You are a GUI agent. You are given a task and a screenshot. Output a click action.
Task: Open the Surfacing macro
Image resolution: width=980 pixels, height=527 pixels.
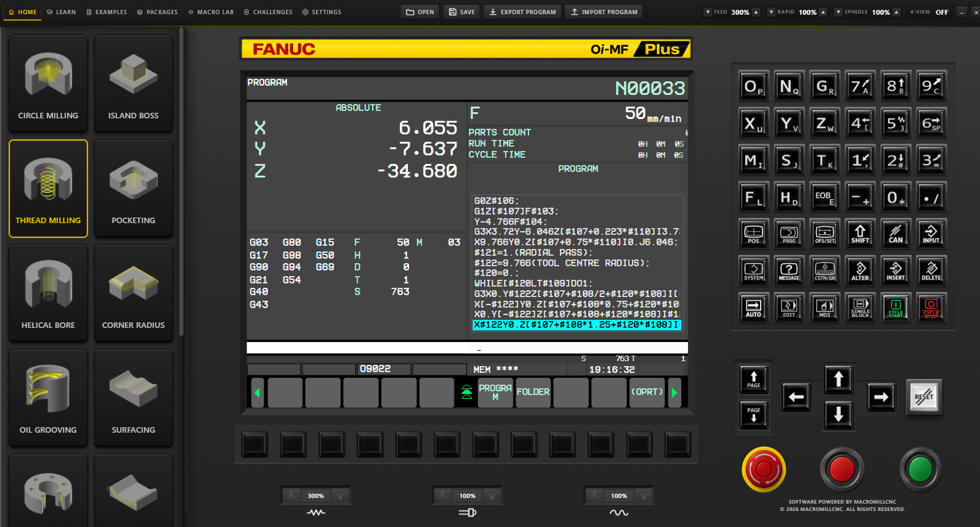pyautogui.click(x=134, y=398)
